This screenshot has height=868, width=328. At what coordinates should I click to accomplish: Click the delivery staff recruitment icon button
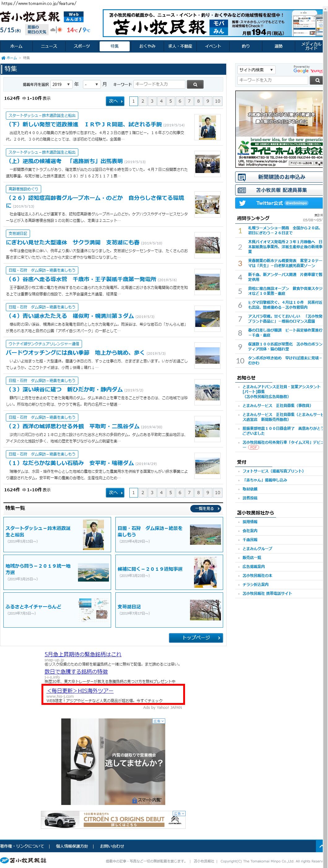pos(242,190)
